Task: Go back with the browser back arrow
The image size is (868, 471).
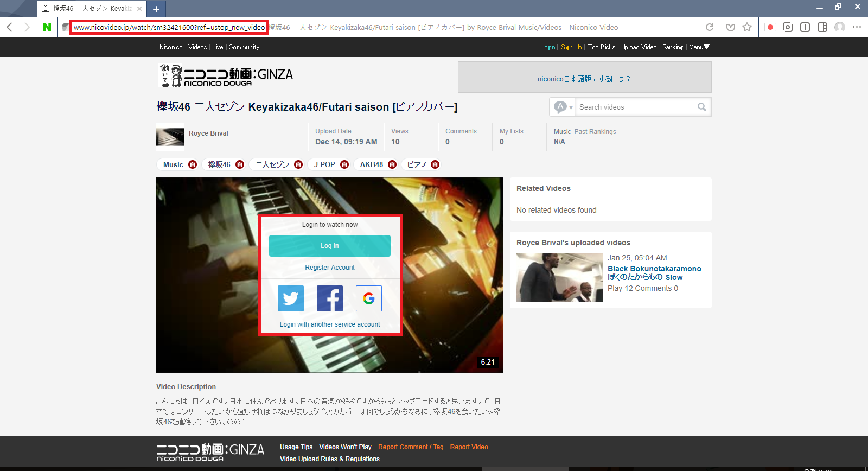Action: 10,27
